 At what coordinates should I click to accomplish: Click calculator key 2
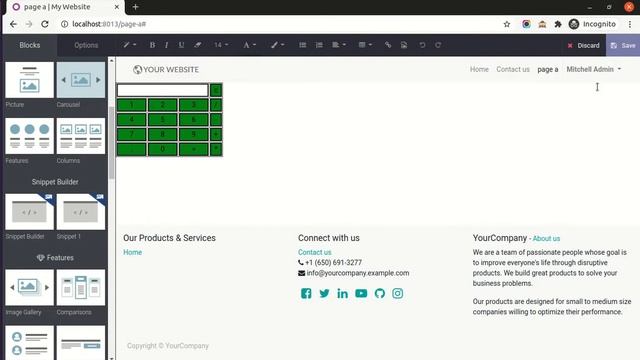coord(162,105)
